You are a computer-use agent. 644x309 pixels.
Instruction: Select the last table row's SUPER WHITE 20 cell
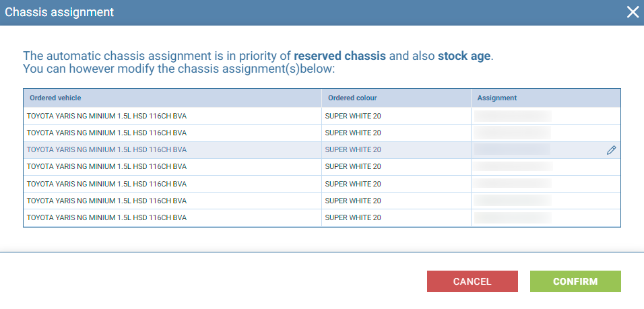point(396,218)
